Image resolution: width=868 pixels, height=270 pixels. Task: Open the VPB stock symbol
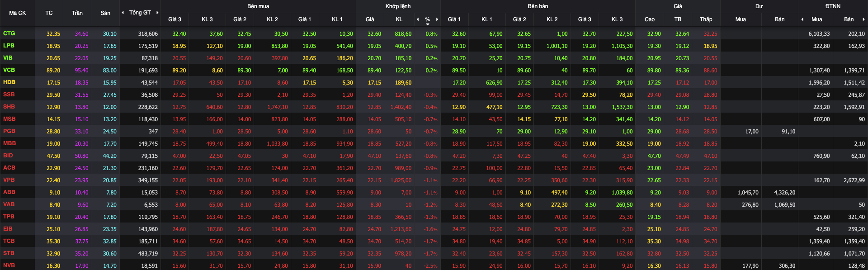point(9,180)
